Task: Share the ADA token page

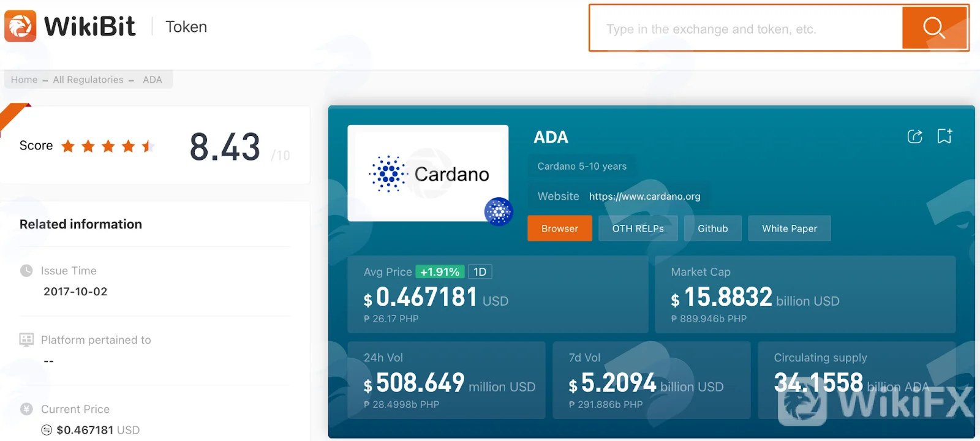Action: coord(914,137)
